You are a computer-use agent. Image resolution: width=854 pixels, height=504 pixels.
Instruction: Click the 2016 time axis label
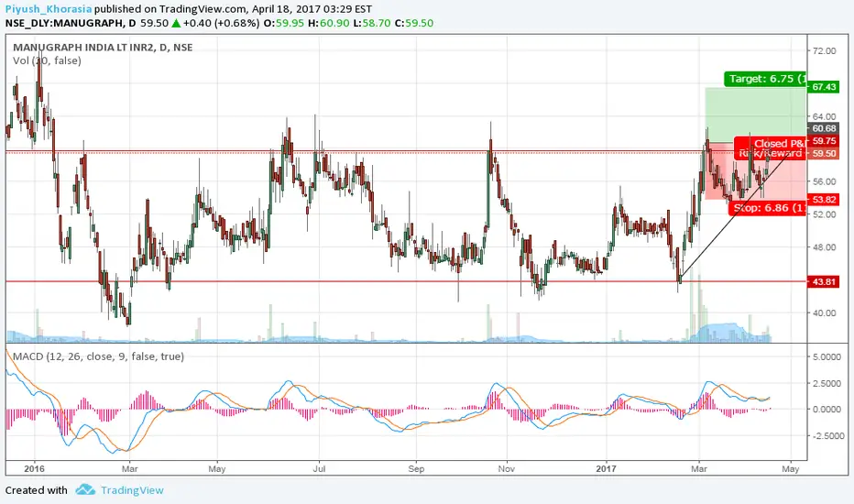click(34, 468)
